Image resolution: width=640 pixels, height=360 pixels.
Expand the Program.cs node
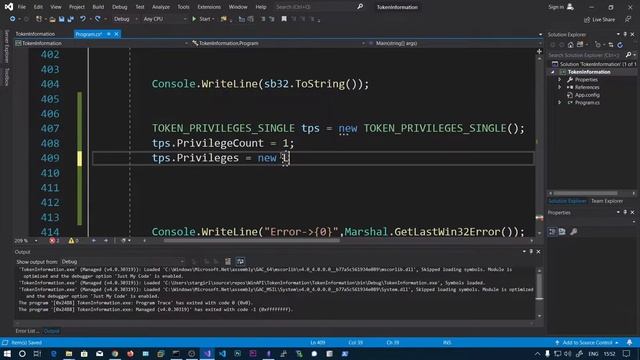[560, 103]
